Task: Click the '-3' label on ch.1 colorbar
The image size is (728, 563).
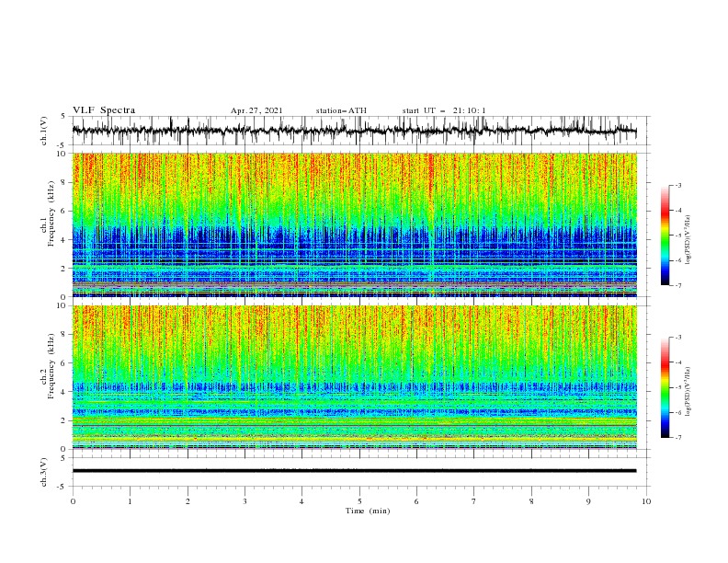Action: tap(677, 185)
